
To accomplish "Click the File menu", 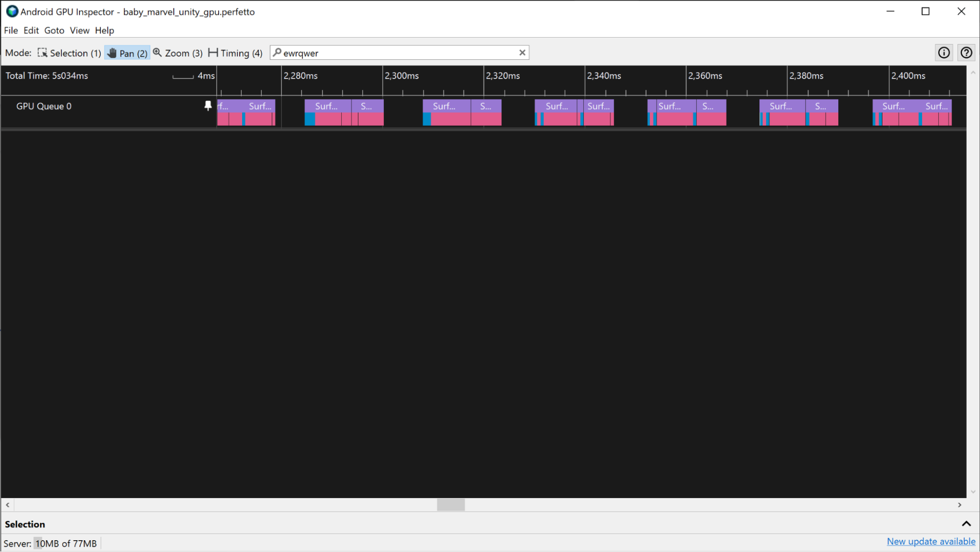I will pos(10,30).
